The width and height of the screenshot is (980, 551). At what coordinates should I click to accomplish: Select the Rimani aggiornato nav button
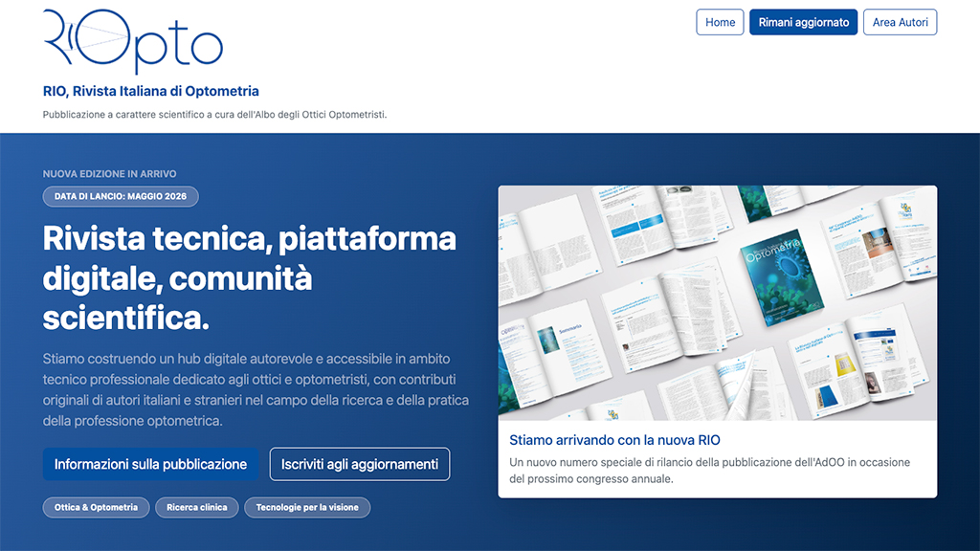(803, 22)
